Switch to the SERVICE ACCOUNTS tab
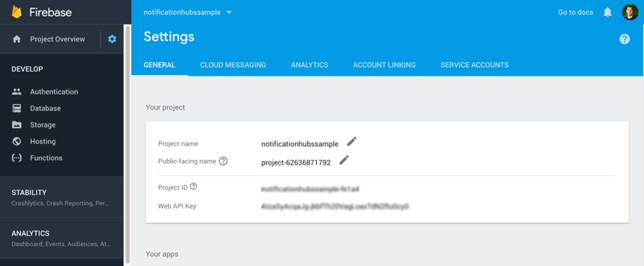This screenshot has height=266, width=644. [x=475, y=65]
